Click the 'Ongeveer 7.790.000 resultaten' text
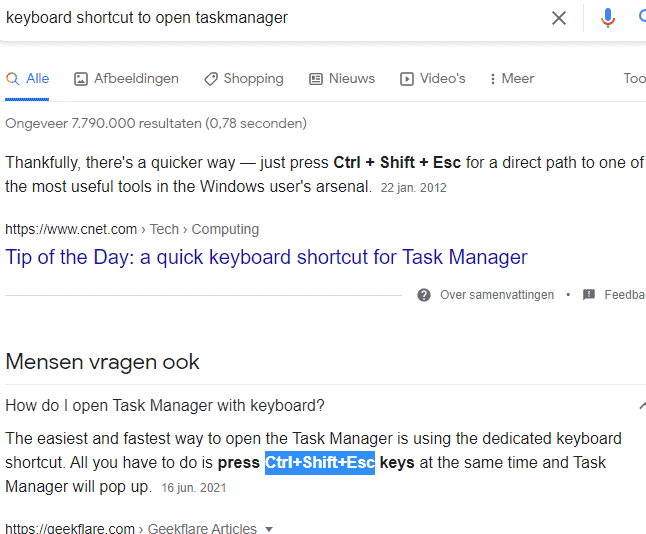Screen dimensions: 646x534 click(156, 123)
